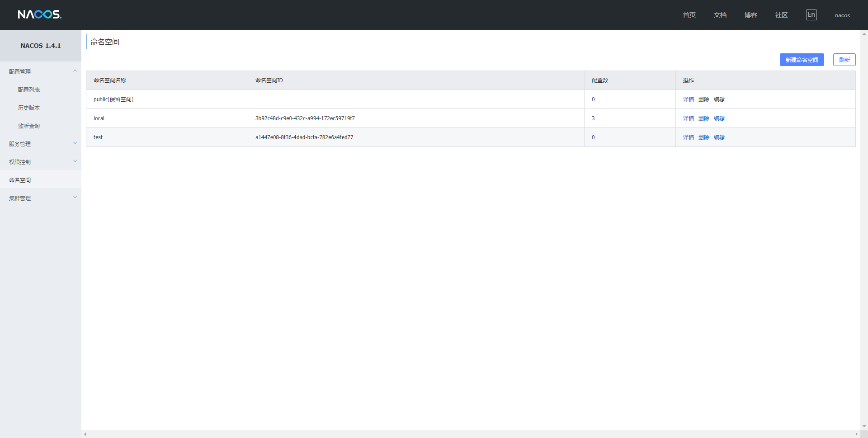The image size is (868, 438).
Task: Open 博客 in the top navigation
Action: coord(750,14)
